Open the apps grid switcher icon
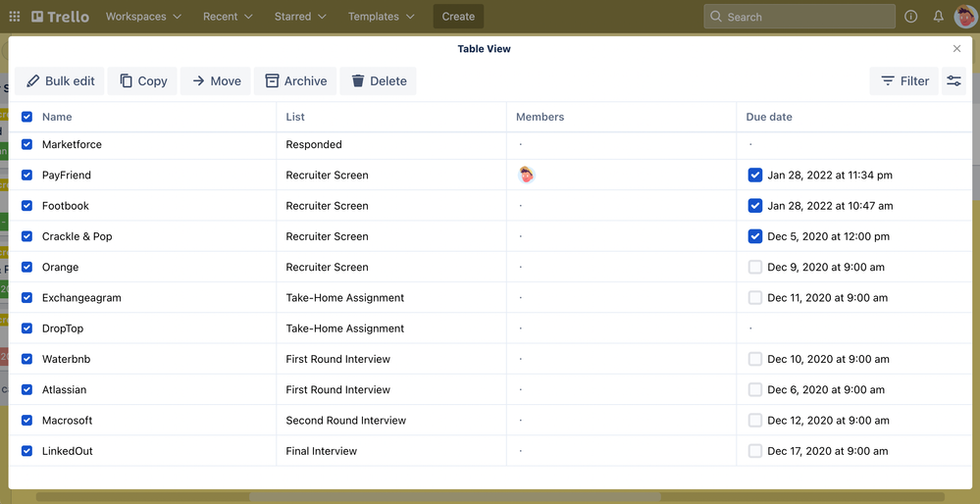Viewport: 980px width, 504px height. tap(14, 17)
